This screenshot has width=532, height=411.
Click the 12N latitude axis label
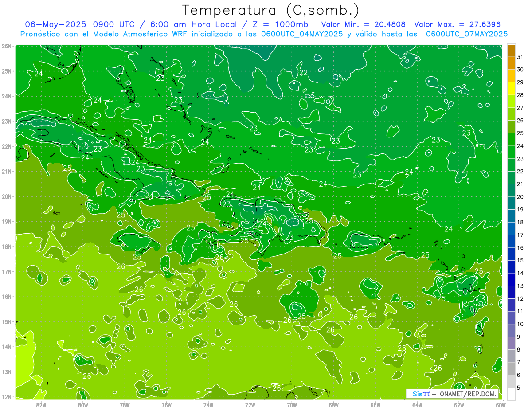coord(6,397)
